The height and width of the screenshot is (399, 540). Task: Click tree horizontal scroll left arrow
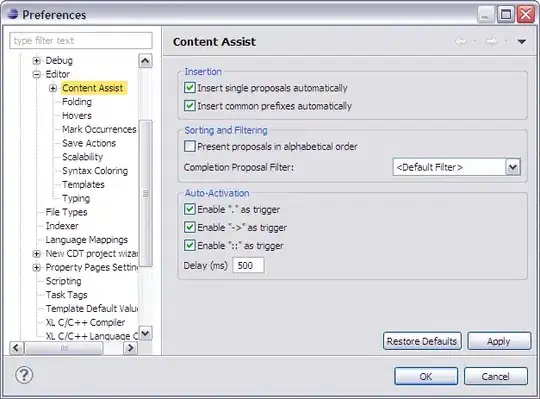(x=17, y=348)
